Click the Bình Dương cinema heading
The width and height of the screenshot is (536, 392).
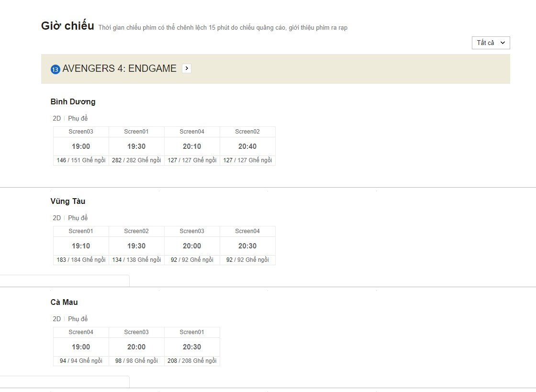tap(73, 101)
